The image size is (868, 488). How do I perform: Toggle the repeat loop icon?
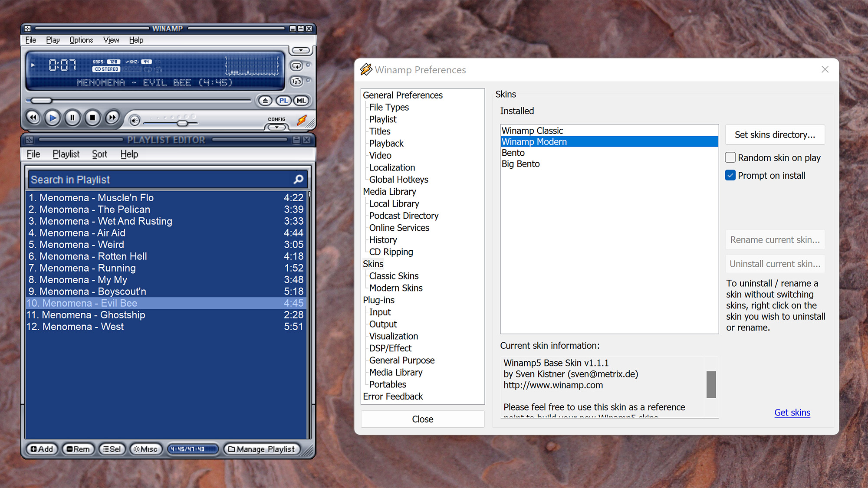[296, 66]
